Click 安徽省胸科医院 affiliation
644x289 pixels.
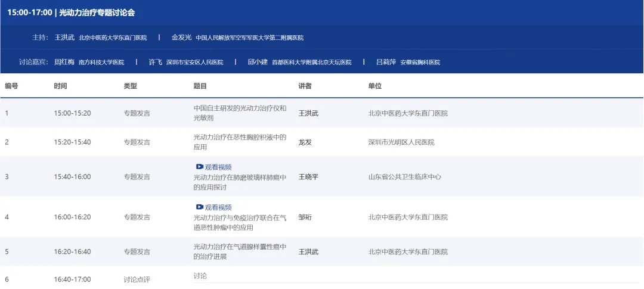pos(420,63)
